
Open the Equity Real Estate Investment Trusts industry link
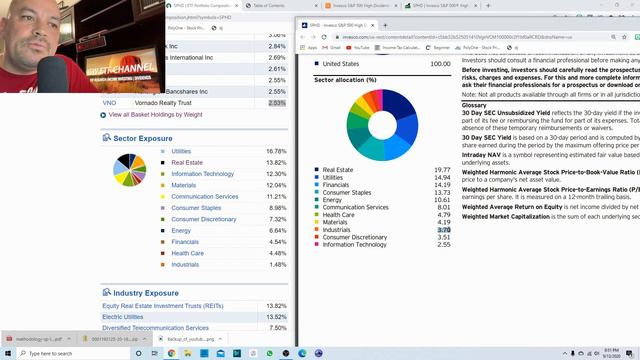163,306
